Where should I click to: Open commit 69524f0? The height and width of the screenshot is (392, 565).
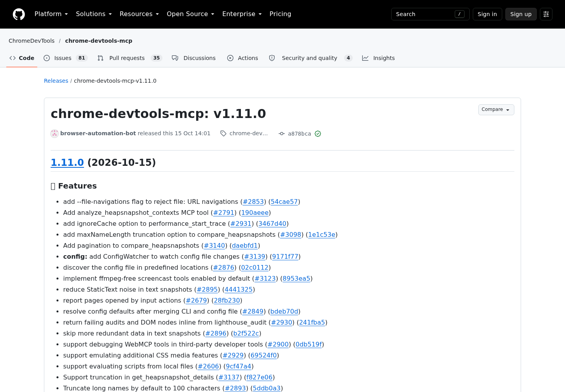(x=264, y=355)
